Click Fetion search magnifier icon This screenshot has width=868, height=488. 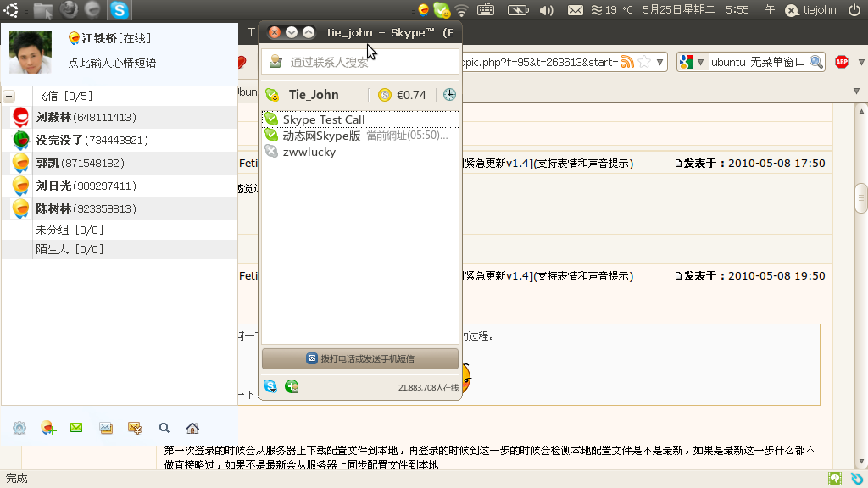click(164, 428)
